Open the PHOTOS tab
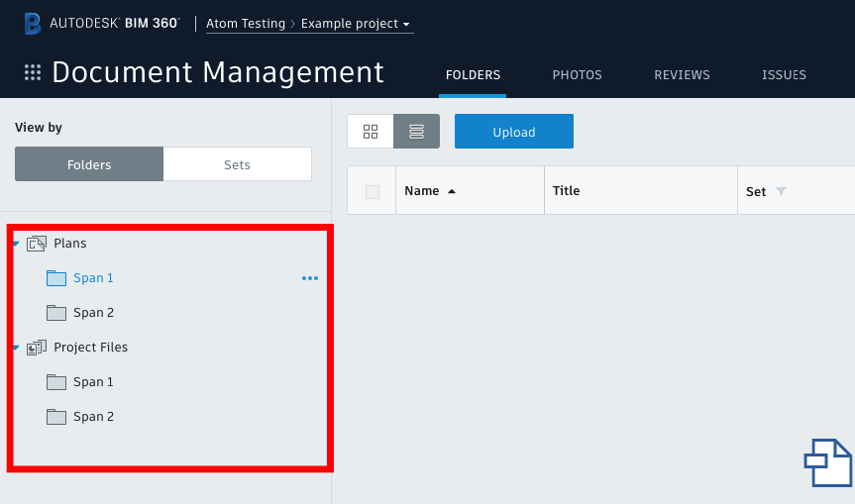Image resolution: width=855 pixels, height=504 pixels. [x=577, y=75]
